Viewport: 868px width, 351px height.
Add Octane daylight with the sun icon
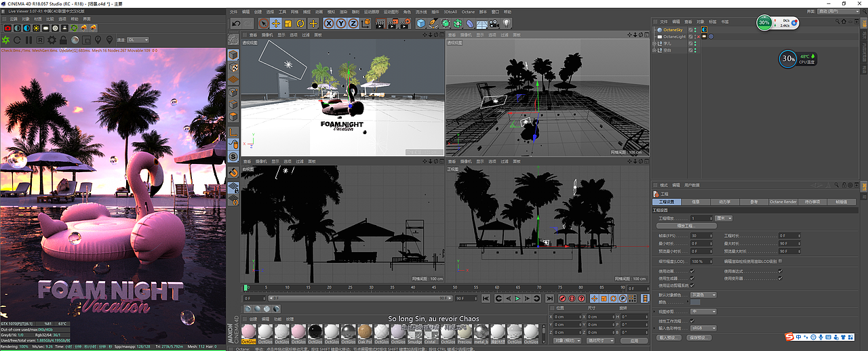(x=36, y=28)
